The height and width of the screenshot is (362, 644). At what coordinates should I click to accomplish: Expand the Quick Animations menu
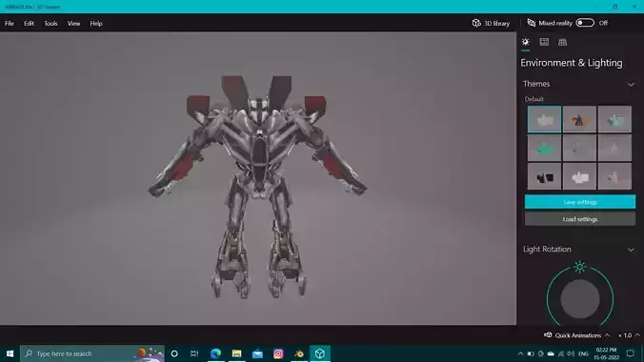577,335
